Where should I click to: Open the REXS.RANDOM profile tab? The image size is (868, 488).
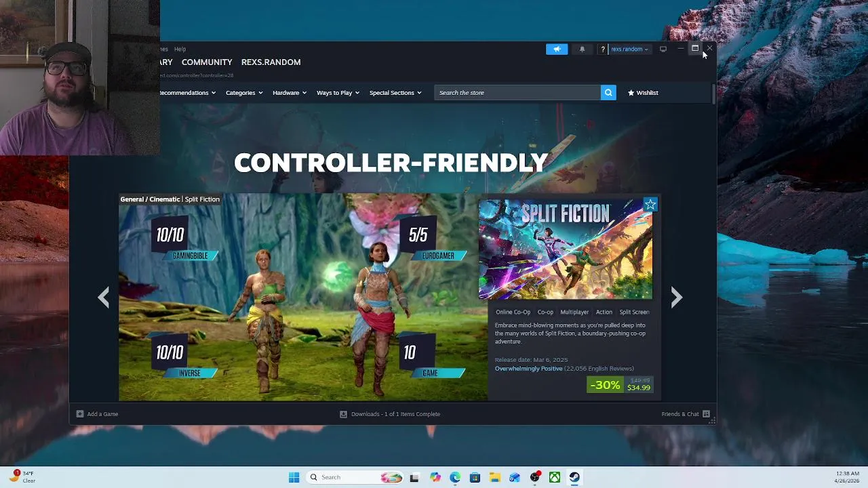[x=271, y=62]
